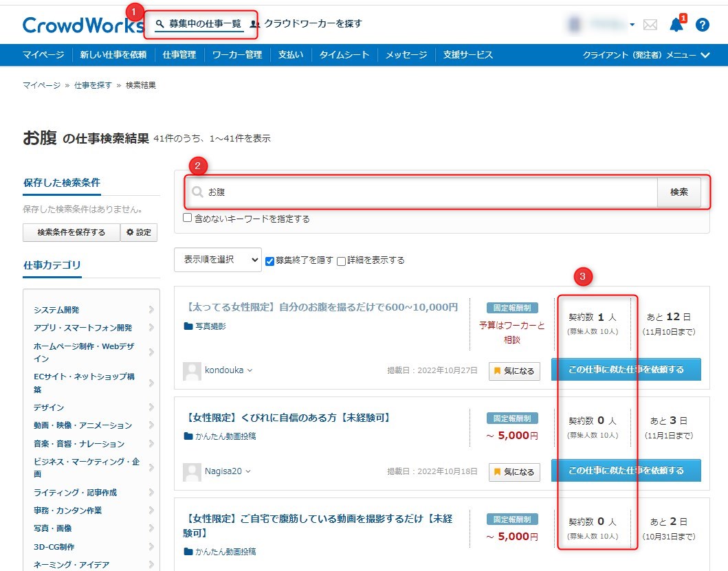The height and width of the screenshot is (571, 728).
Task: Bookmark the first job with 気になる
Action: [514, 371]
